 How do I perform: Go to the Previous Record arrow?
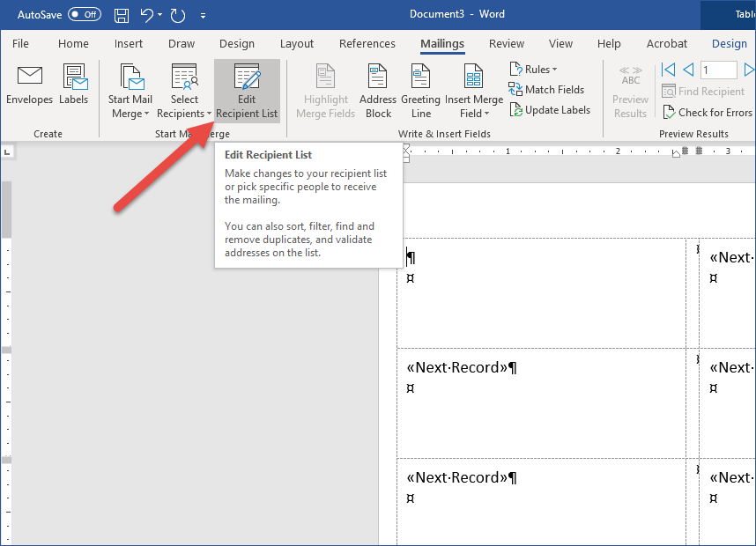(x=688, y=70)
